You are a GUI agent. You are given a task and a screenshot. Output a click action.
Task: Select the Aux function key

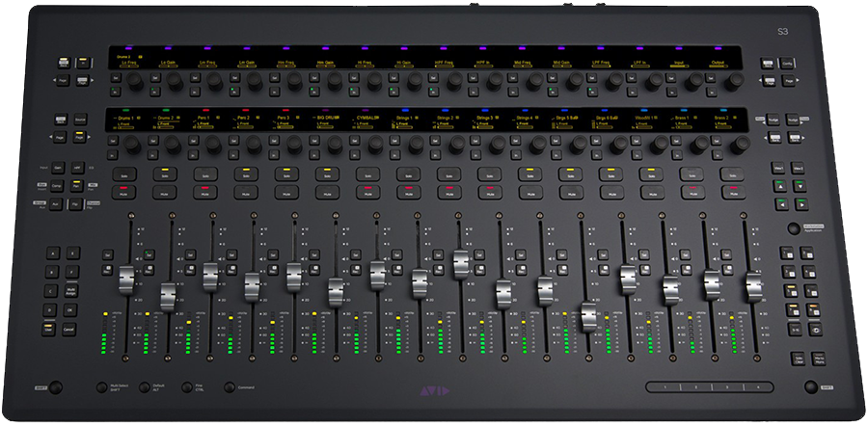click(56, 204)
